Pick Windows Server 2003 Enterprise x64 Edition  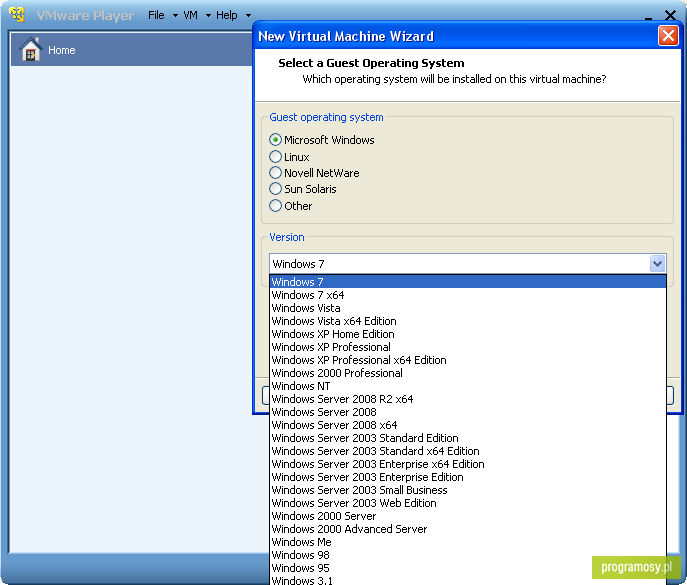pyautogui.click(x=468, y=464)
